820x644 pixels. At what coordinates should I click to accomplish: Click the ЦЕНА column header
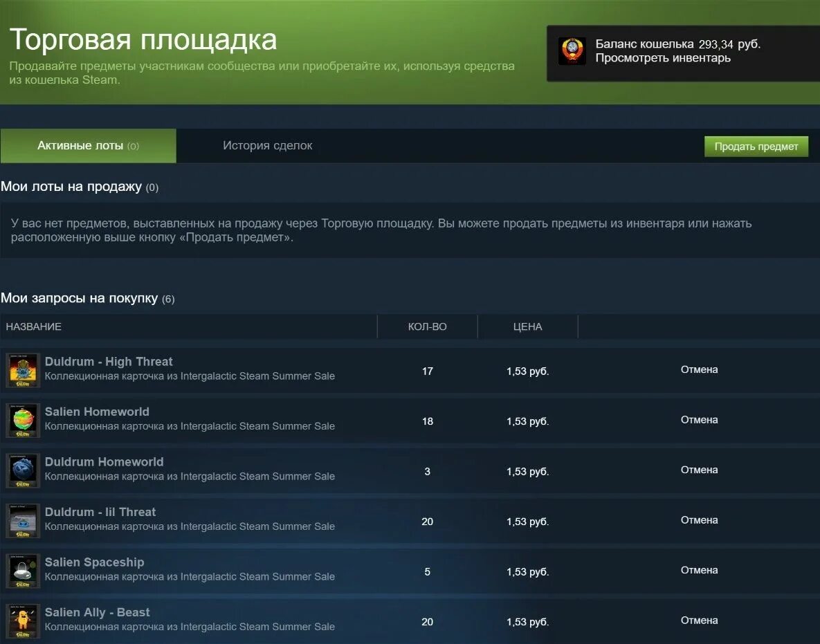(528, 326)
